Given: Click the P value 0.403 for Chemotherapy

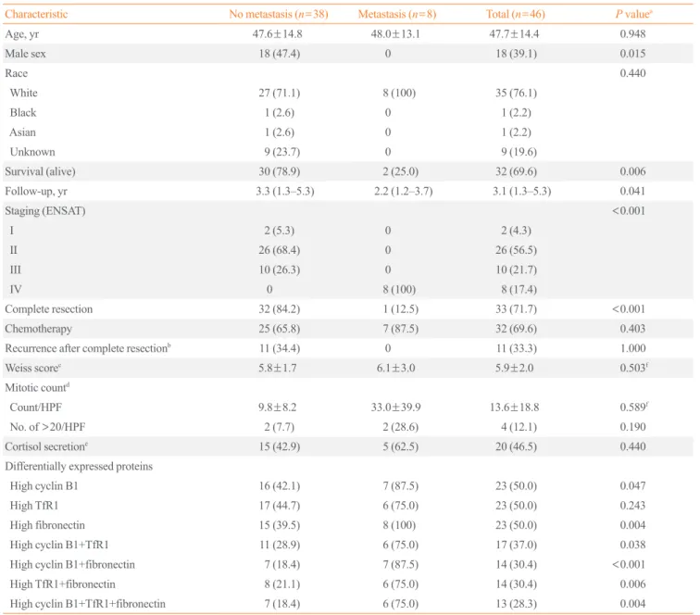Looking at the screenshot, I should [x=632, y=329].
